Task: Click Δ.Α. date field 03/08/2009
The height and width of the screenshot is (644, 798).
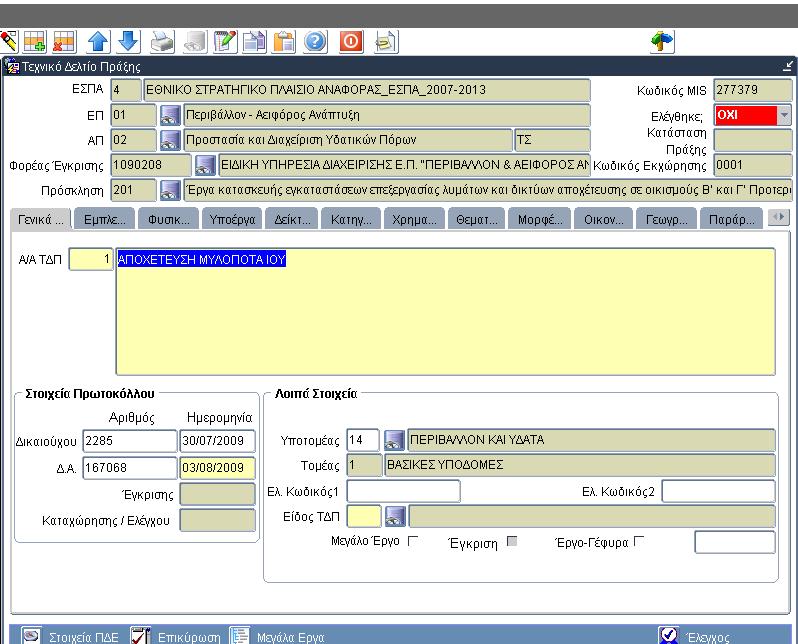Action: (x=217, y=468)
